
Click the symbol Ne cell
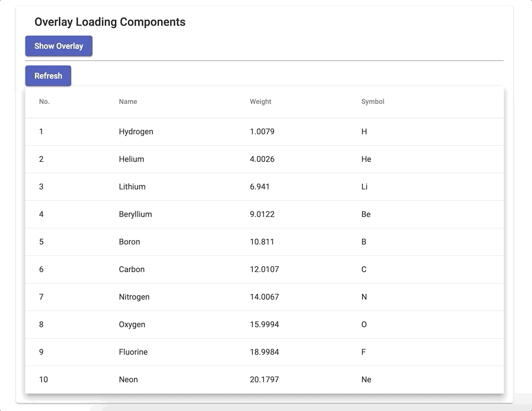(x=366, y=379)
